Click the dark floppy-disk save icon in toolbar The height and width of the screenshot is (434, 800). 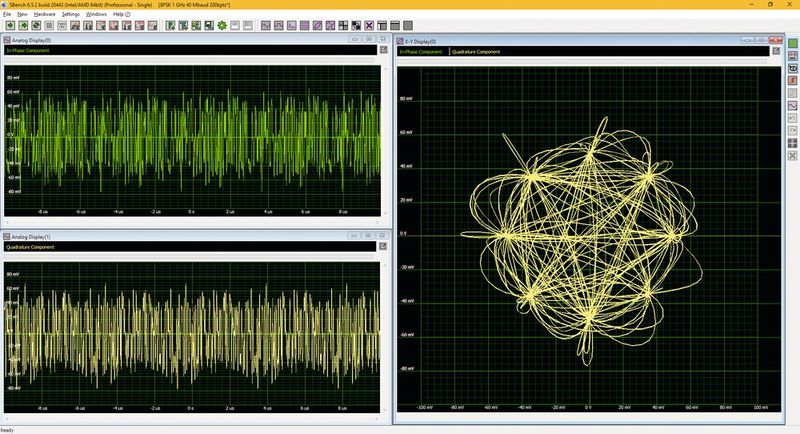tap(209, 25)
